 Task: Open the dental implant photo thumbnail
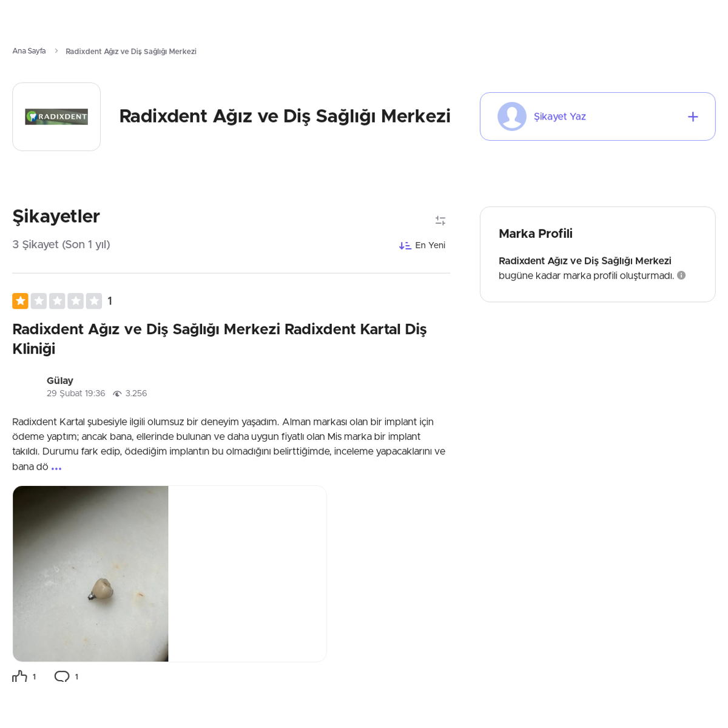point(90,574)
